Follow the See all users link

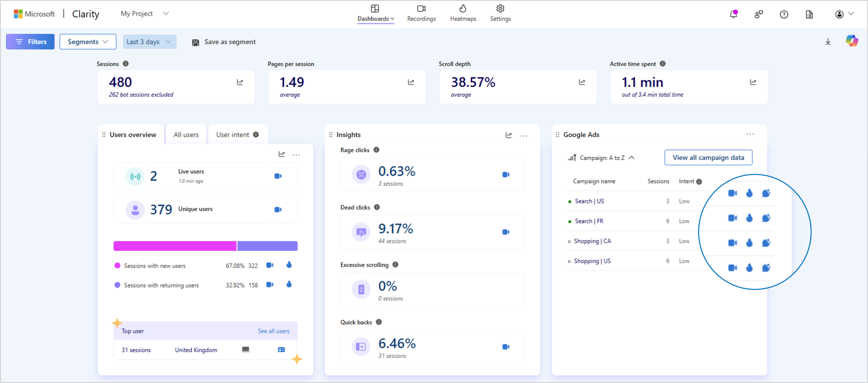click(x=274, y=331)
